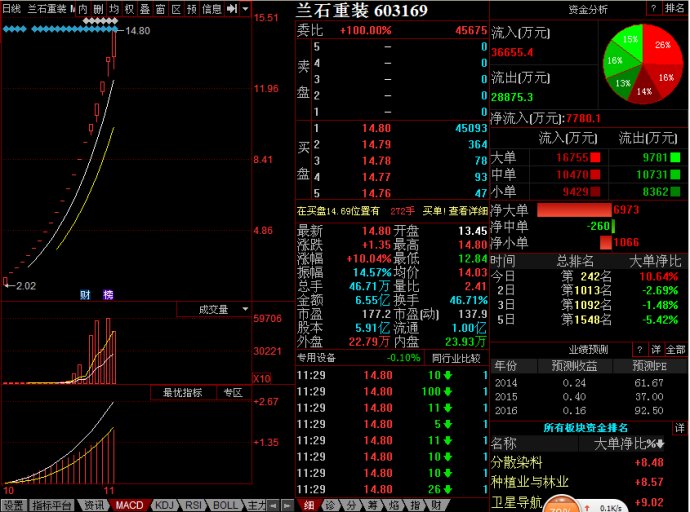Switch to the 细 detail tab

pyautogui.click(x=309, y=505)
